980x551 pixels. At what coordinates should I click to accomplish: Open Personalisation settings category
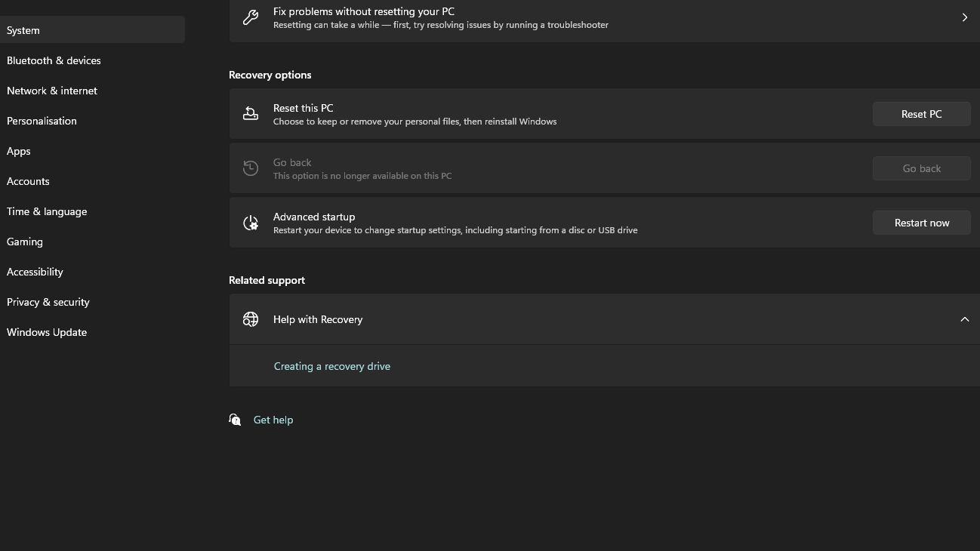tap(42, 121)
